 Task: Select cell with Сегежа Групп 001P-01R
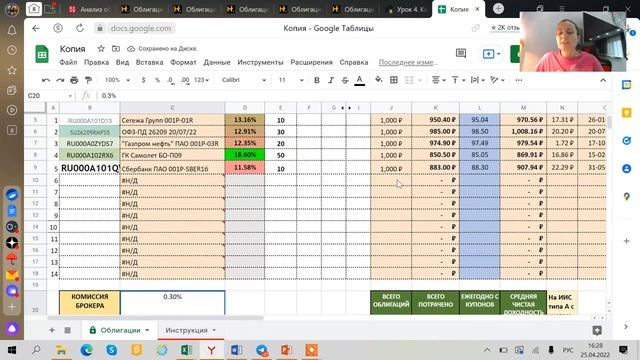click(172, 120)
